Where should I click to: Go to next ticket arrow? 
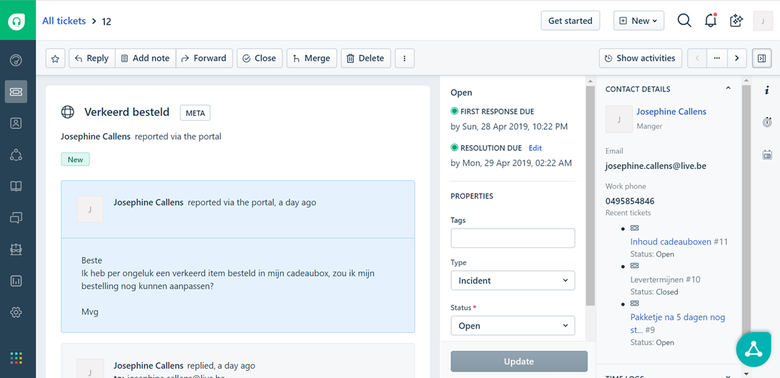[737, 58]
